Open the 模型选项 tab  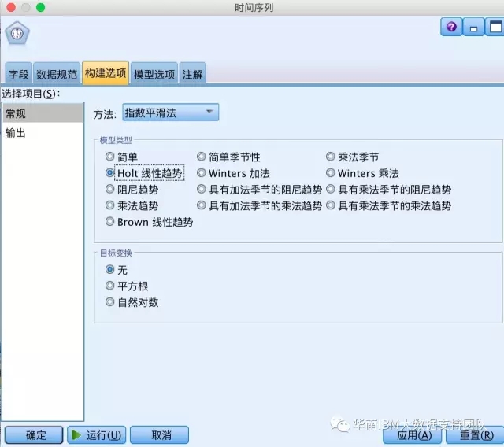tap(154, 73)
